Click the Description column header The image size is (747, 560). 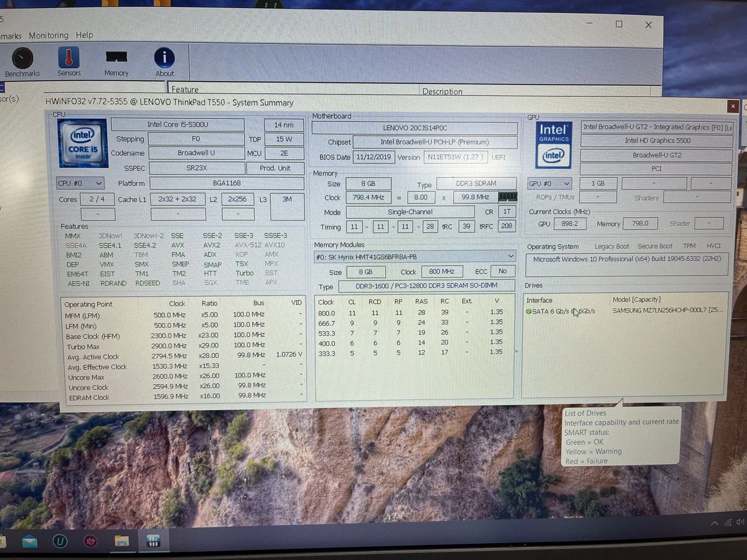coord(442,91)
